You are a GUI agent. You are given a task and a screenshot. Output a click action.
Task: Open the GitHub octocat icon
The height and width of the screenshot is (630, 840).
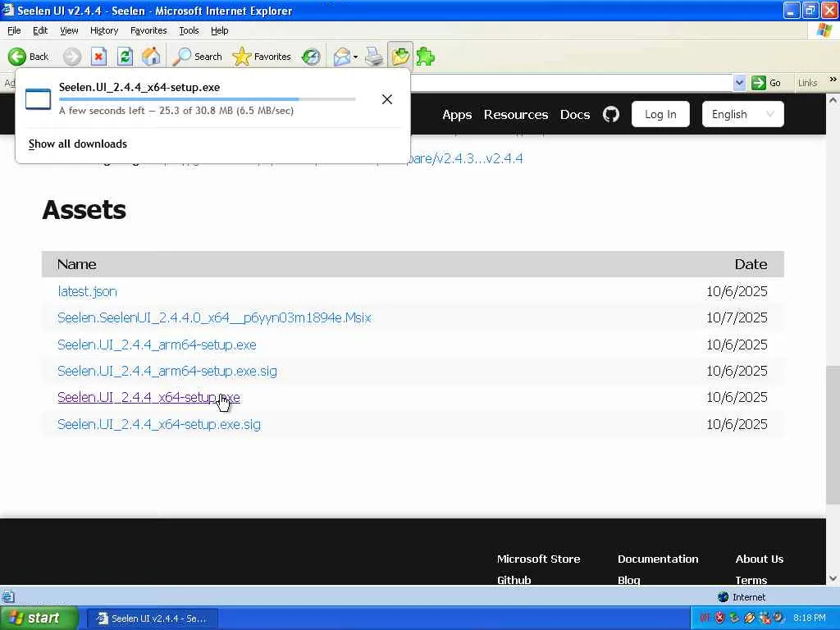tap(610, 114)
